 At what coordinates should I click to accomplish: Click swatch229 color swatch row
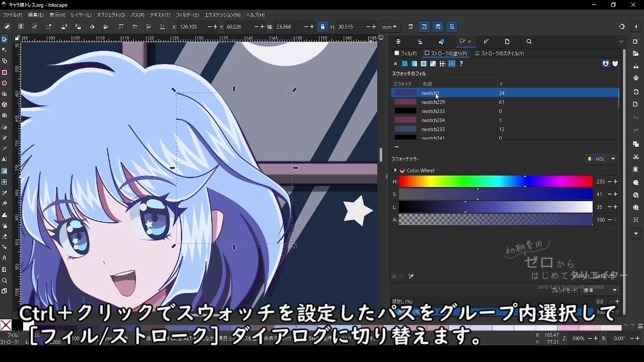pos(505,102)
